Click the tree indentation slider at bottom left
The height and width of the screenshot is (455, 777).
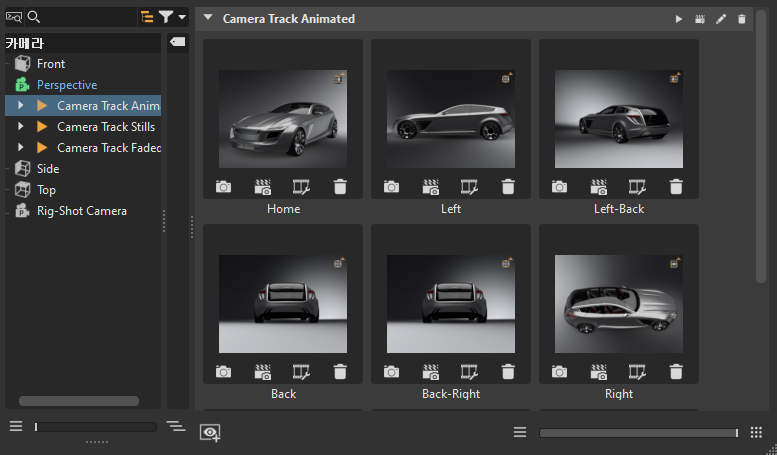(x=95, y=427)
